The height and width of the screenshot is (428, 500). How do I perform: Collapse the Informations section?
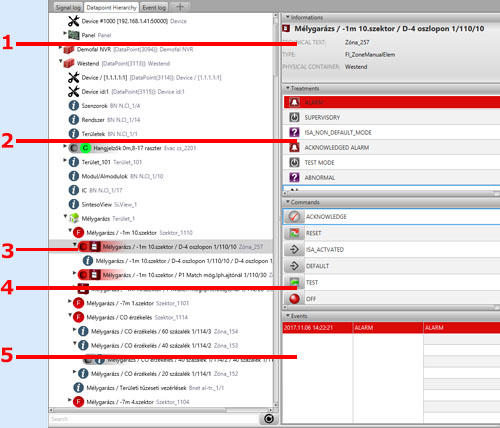pos(288,17)
